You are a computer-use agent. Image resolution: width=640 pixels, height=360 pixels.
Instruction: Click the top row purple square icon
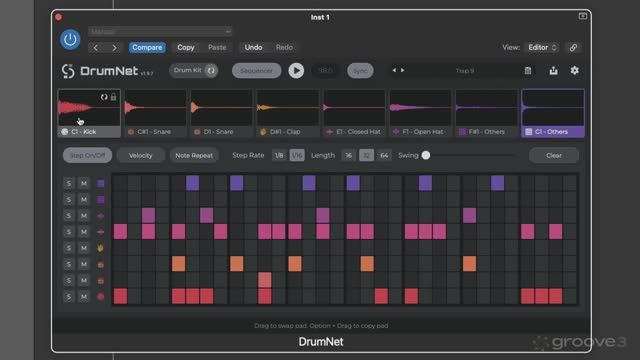pyautogui.click(x=101, y=183)
